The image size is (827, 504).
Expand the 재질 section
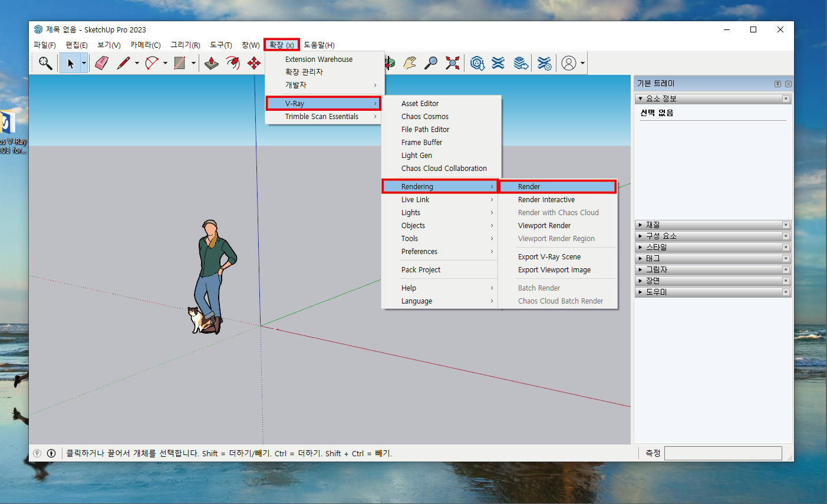point(641,225)
